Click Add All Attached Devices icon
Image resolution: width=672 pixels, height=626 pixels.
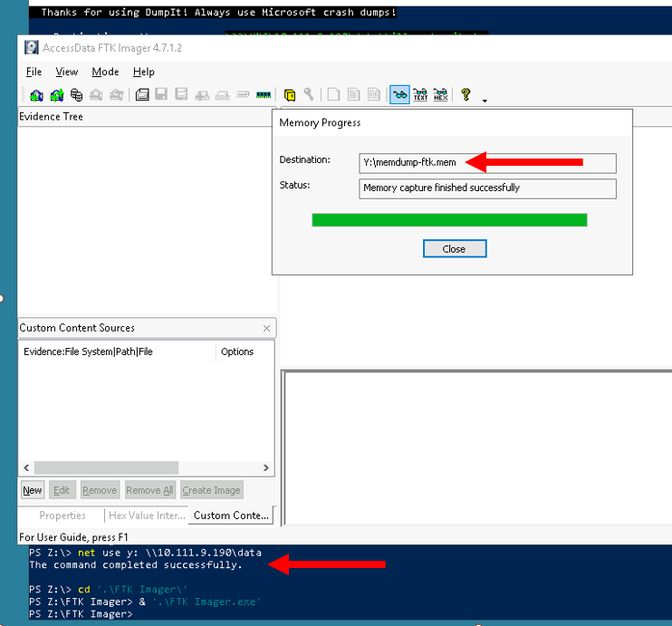[x=56, y=94]
